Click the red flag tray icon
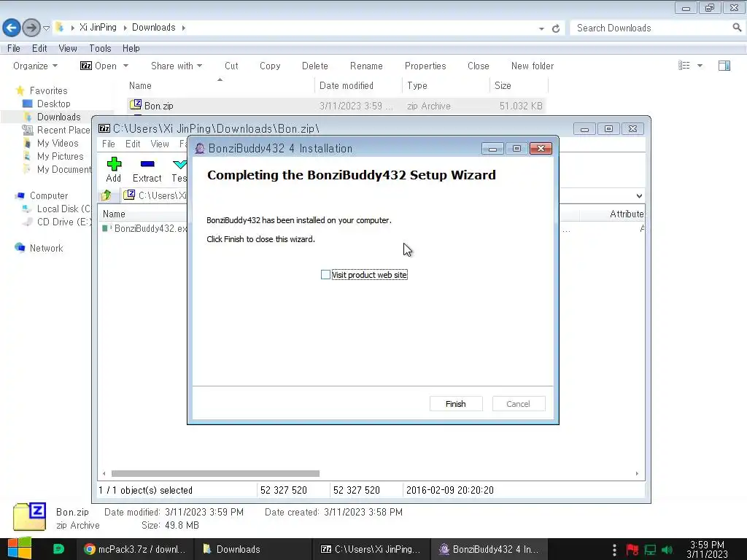The image size is (747, 560). click(632, 550)
